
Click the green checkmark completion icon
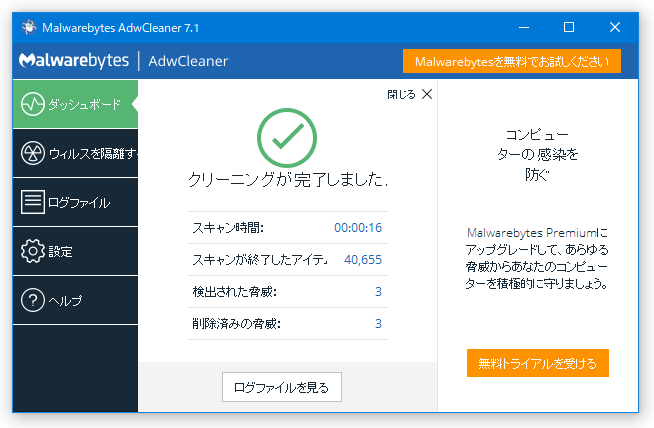[287, 138]
